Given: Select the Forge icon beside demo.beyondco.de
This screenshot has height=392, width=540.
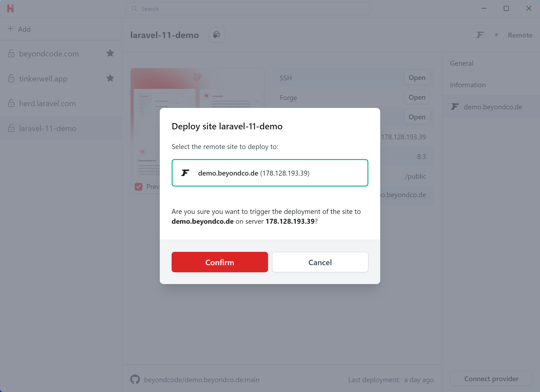Looking at the screenshot, I should tap(455, 107).
